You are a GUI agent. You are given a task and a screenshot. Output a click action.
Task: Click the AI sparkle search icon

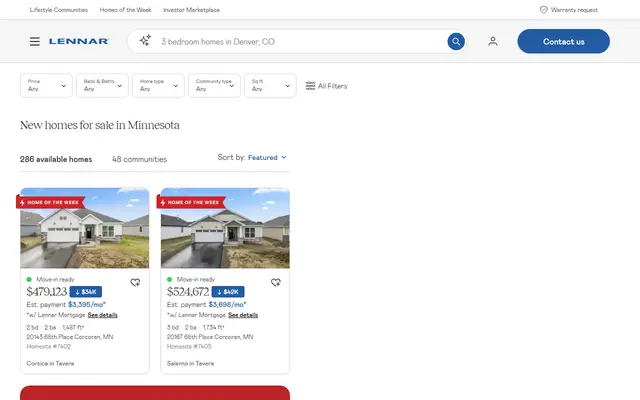pyautogui.click(x=145, y=40)
